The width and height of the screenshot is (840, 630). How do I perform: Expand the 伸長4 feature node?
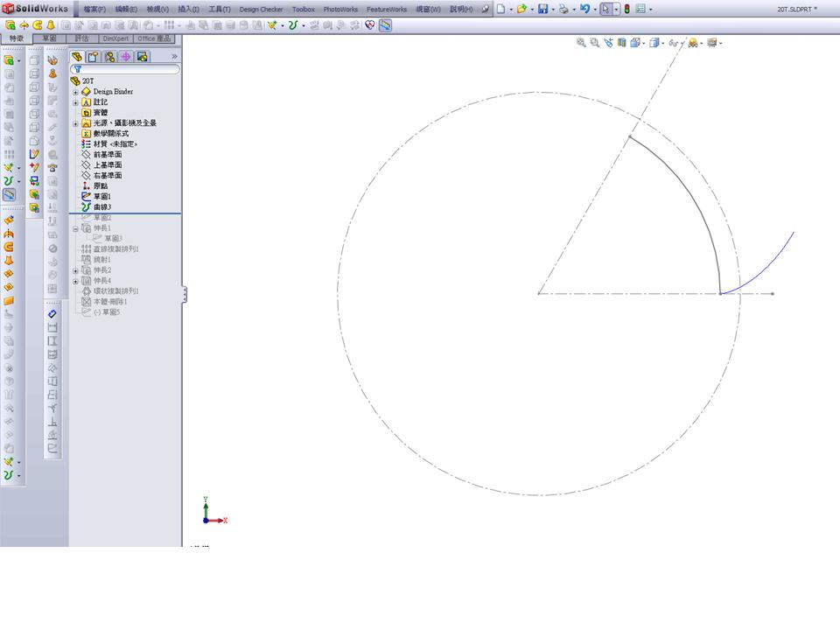click(x=75, y=281)
